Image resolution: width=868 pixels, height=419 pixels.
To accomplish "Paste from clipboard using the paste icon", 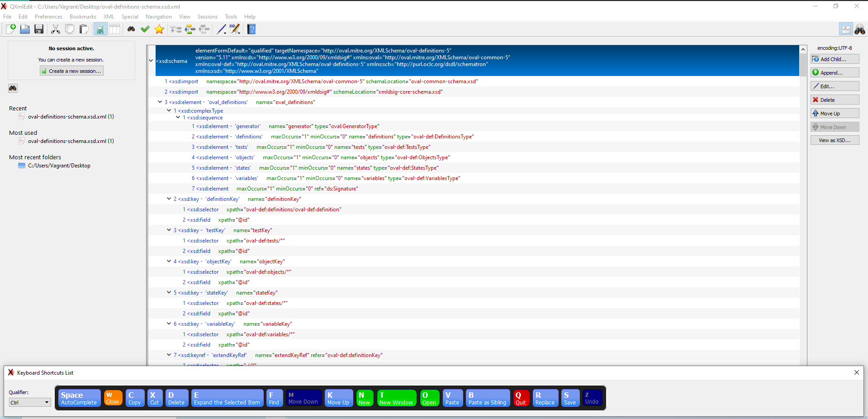I will point(84,29).
